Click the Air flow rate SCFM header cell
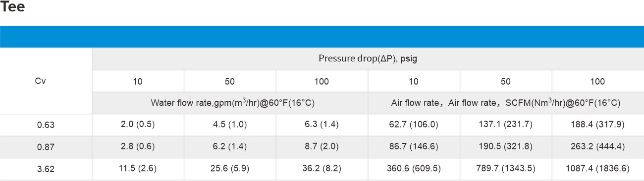644x181 pixels. (x=506, y=103)
